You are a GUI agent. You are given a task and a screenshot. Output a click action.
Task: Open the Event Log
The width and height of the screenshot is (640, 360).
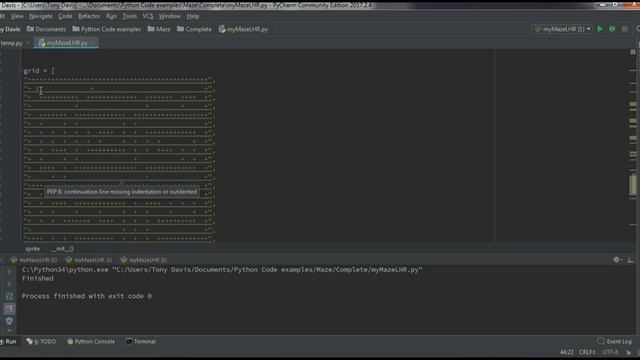click(615, 342)
